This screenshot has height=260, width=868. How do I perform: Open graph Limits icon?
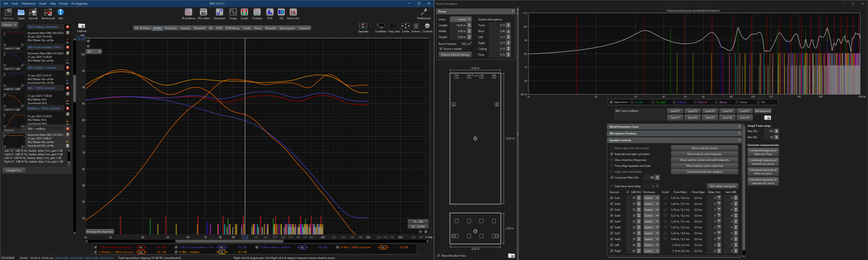point(406,26)
